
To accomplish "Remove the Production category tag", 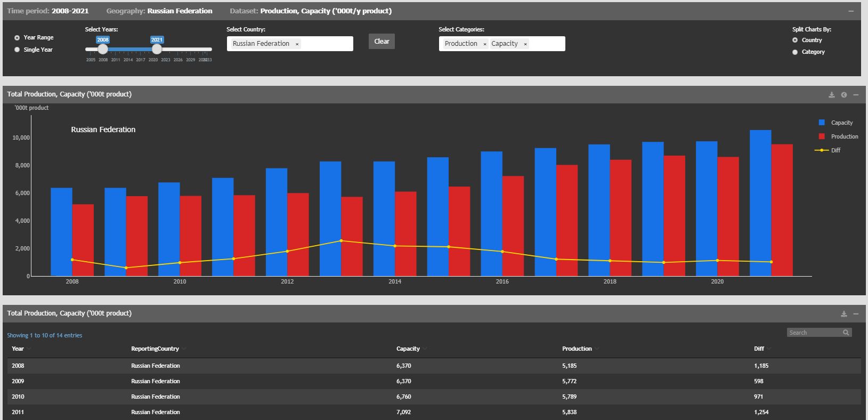I will [x=484, y=44].
